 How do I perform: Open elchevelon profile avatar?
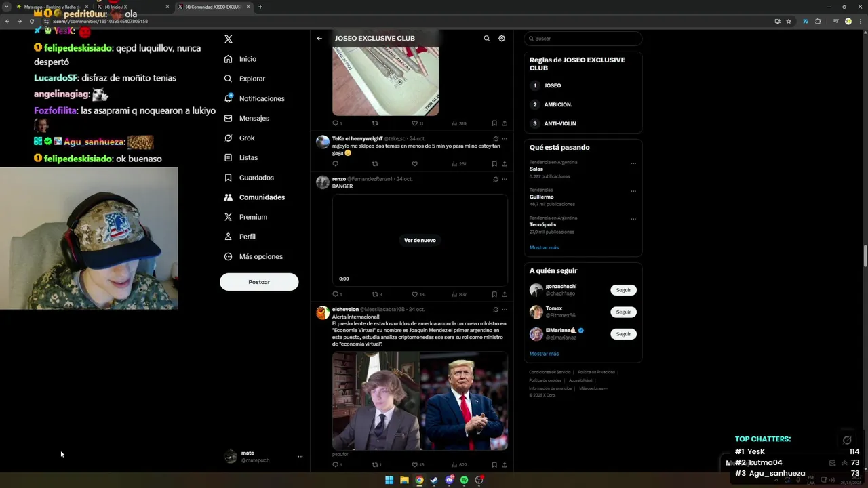click(323, 312)
